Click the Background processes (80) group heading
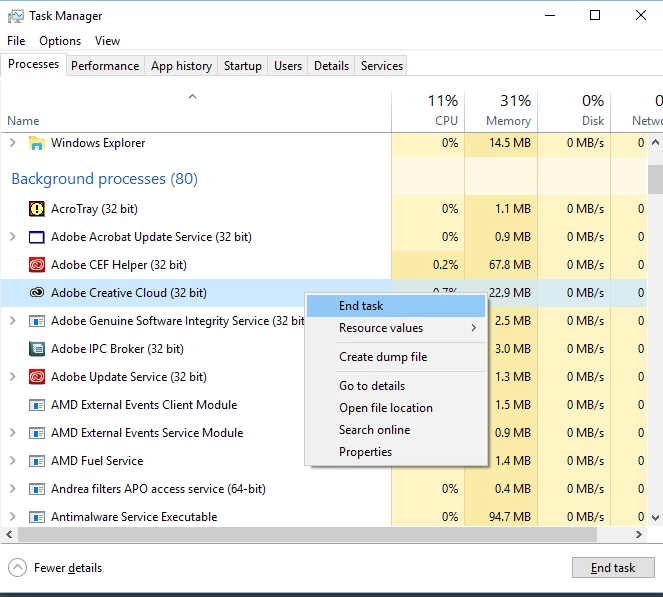 [x=104, y=179]
